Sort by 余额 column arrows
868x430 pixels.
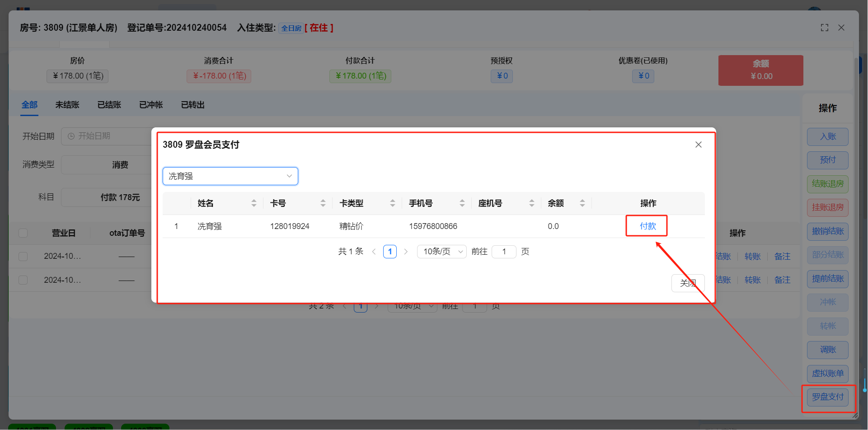click(x=582, y=203)
